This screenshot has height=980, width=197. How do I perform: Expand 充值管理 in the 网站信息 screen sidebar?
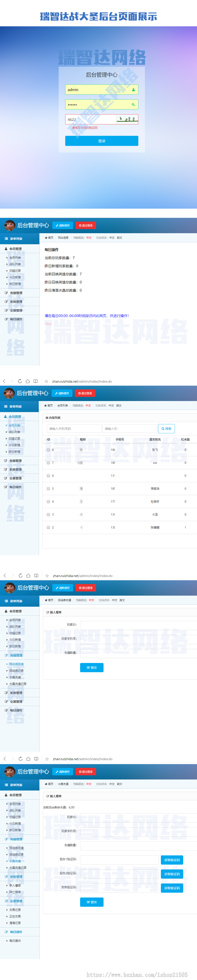pos(20,293)
